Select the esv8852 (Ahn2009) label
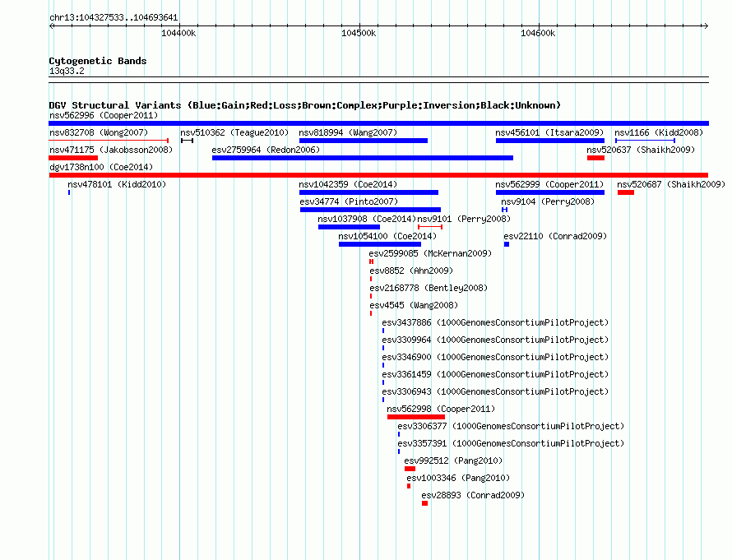Screen dimensions: 732x560 tap(411, 271)
